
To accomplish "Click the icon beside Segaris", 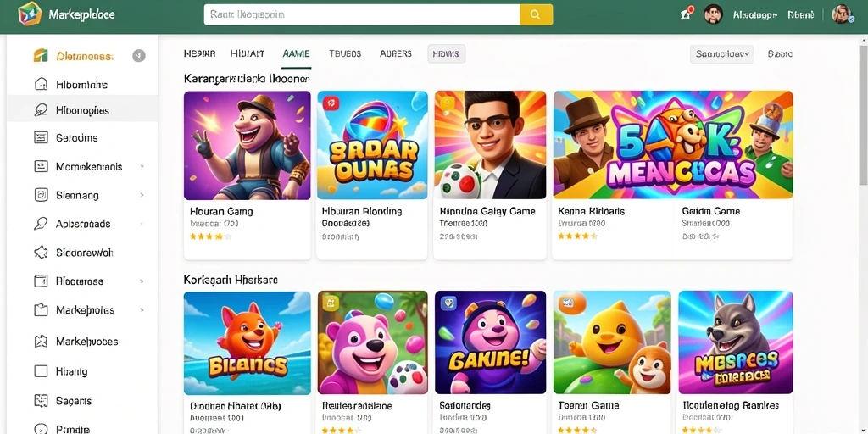I will tap(41, 400).
